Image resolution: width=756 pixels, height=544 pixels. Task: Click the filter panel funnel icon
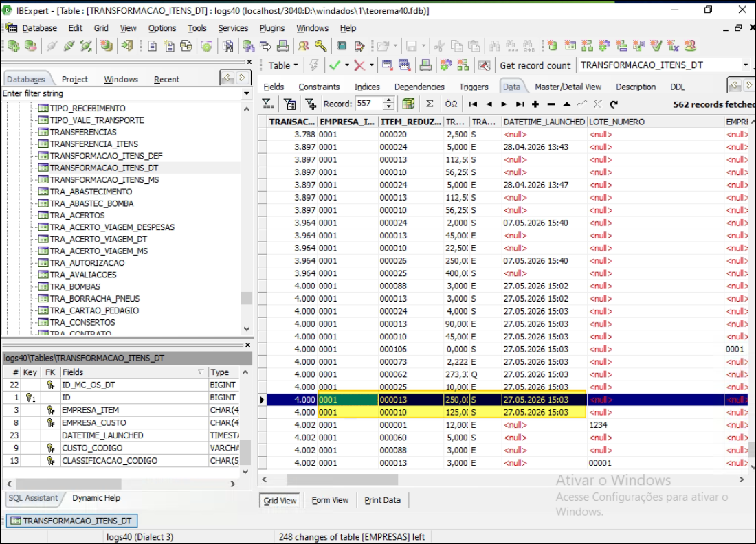[x=267, y=104]
